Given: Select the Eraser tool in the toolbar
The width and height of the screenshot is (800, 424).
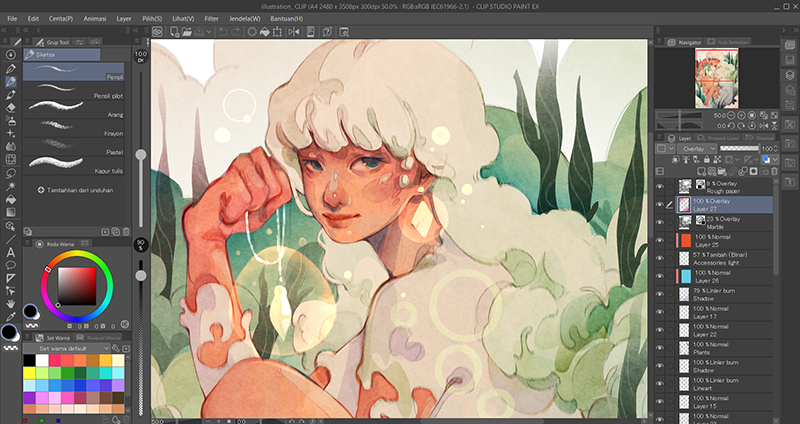Looking at the screenshot, I should click(x=11, y=106).
